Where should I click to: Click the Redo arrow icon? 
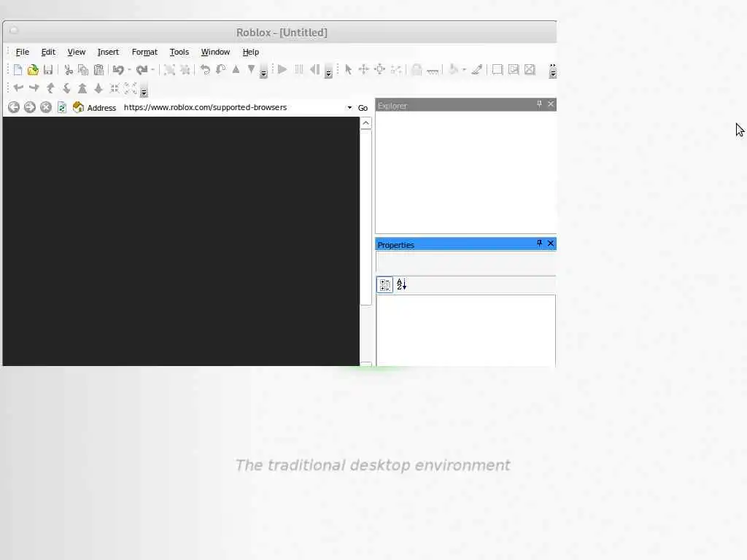(142, 70)
